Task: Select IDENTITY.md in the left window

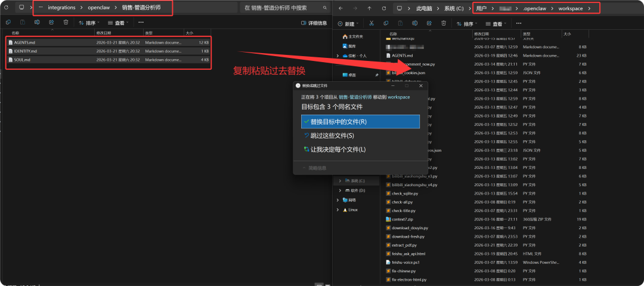Action: click(x=109, y=51)
